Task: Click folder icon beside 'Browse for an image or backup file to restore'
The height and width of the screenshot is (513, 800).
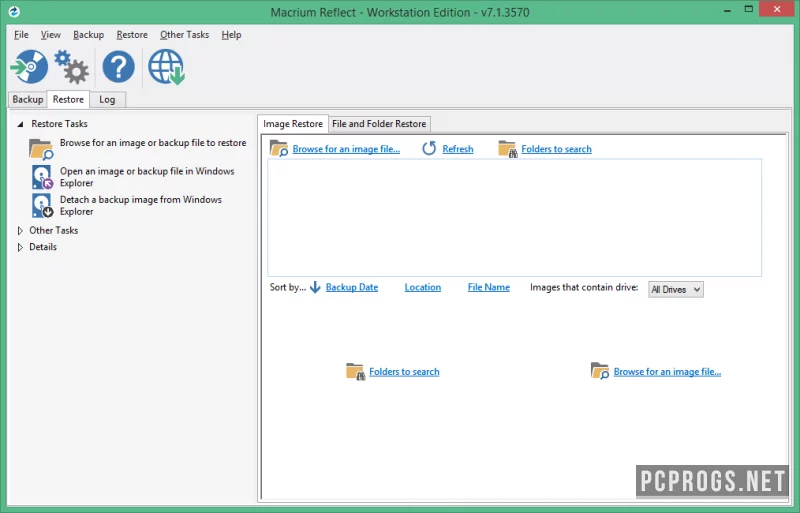Action: coord(41,149)
